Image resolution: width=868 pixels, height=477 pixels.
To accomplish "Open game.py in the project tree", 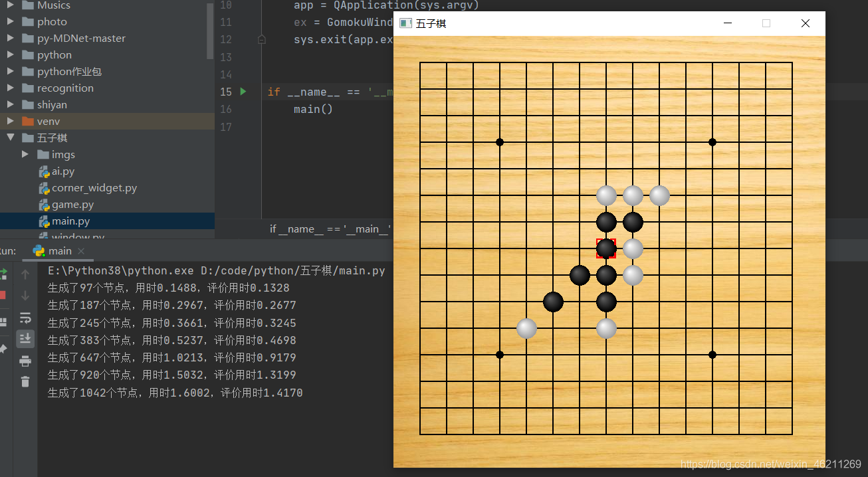I will 72,205.
